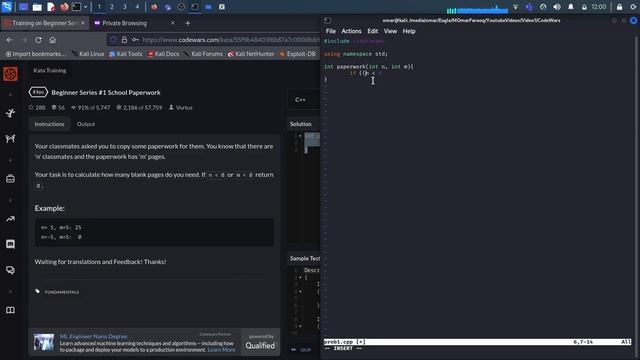This screenshot has height=360, width=640.
Task: Click the Beginner Series #1 School Paperwork title
Action: (106, 93)
